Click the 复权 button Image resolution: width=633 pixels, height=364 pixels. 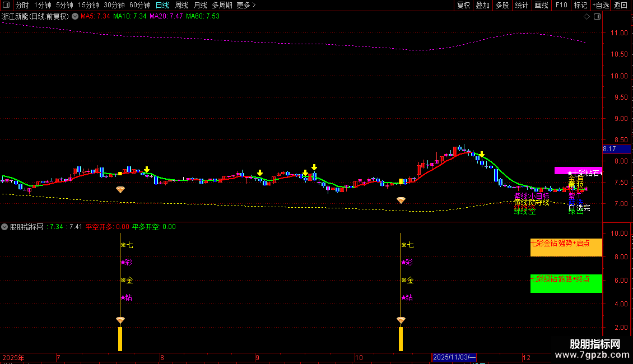pos(463,5)
